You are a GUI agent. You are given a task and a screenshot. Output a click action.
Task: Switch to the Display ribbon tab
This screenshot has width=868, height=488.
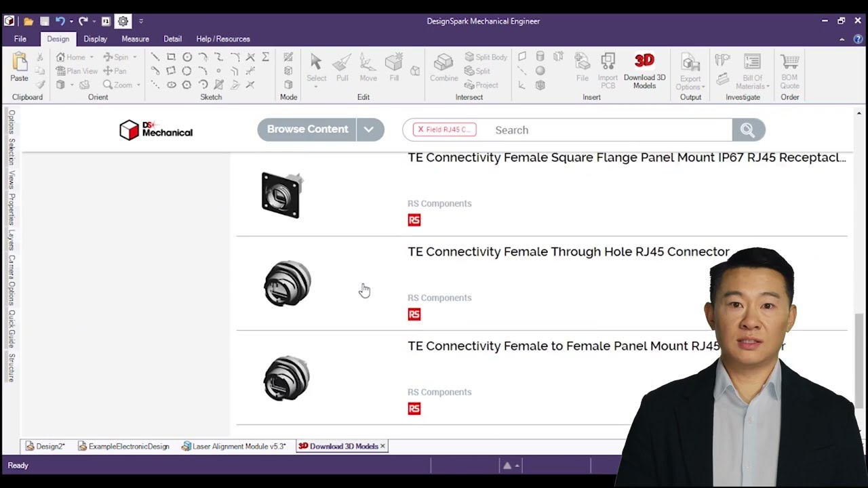tap(96, 39)
